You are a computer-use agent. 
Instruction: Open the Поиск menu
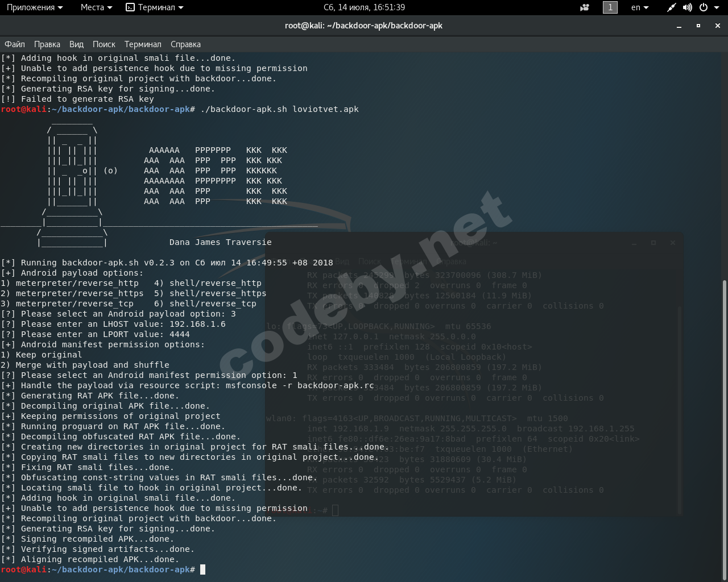[104, 44]
